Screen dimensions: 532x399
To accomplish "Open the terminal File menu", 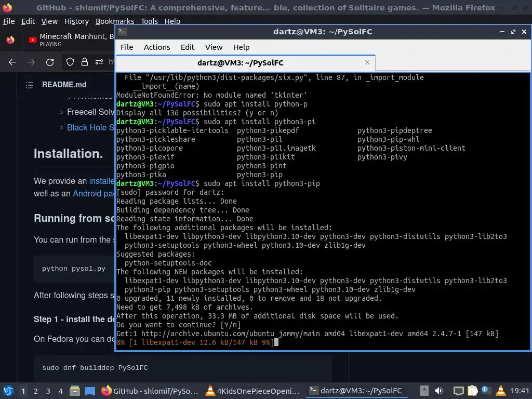I will click(127, 47).
